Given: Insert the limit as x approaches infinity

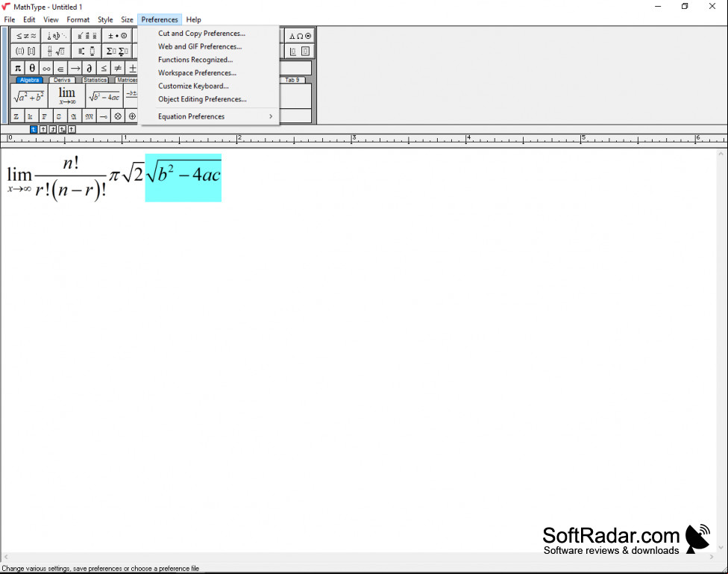Looking at the screenshot, I should pyautogui.click(x=67, y=96).
